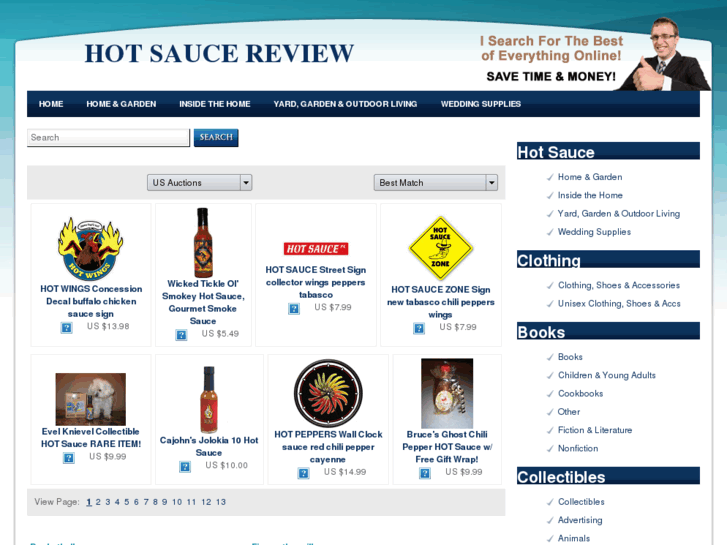Screen dimensions: 727x545
Task: Click into the Search text field
Action: pyautogui.click(x=108, y=138)
